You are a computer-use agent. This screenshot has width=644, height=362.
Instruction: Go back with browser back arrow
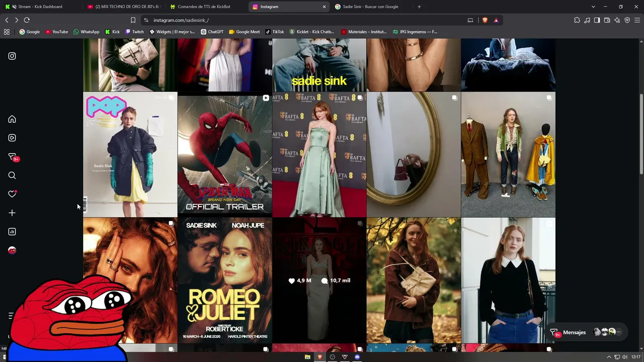tap(7, 20)
